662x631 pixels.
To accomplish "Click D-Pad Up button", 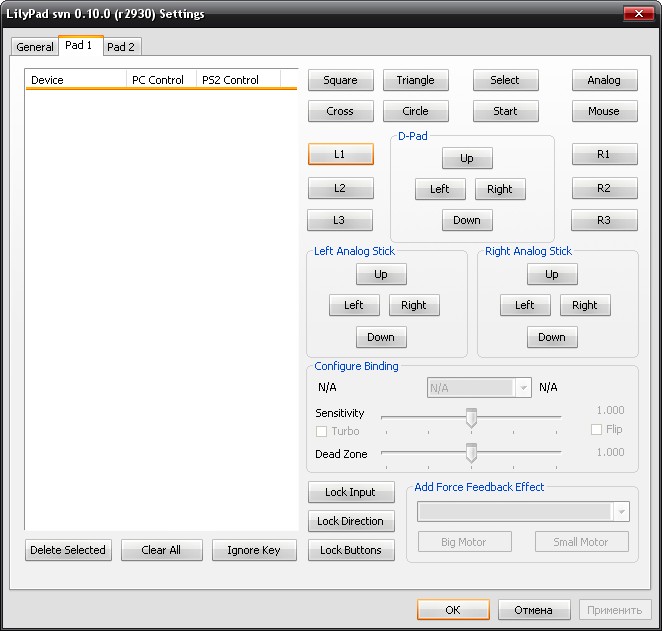I will coord(467,158).
